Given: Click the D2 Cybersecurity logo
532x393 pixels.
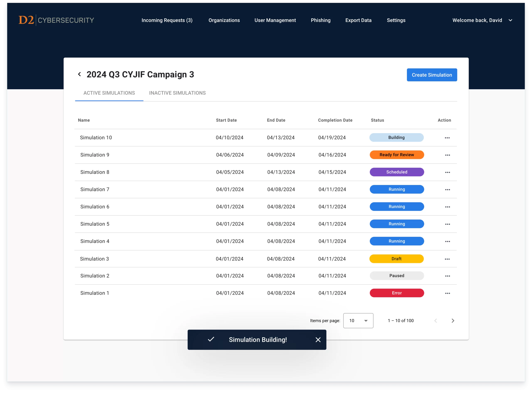Looking at the screenshot, I should [56, 20].
